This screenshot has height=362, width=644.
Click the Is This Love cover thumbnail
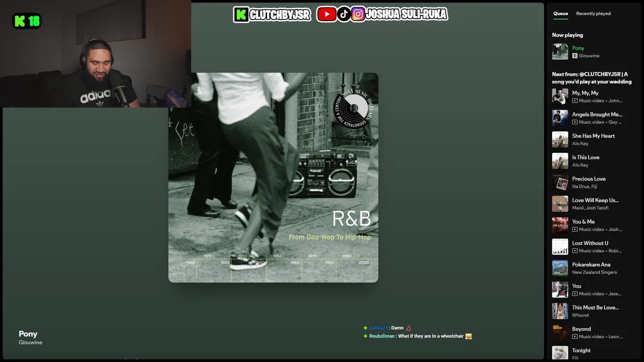pyautogui.click(x=560, y=161)
